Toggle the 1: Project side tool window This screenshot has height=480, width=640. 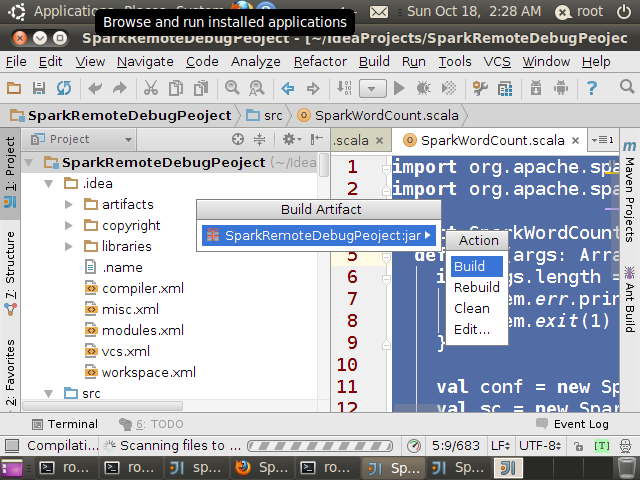[x=10, y=172]
